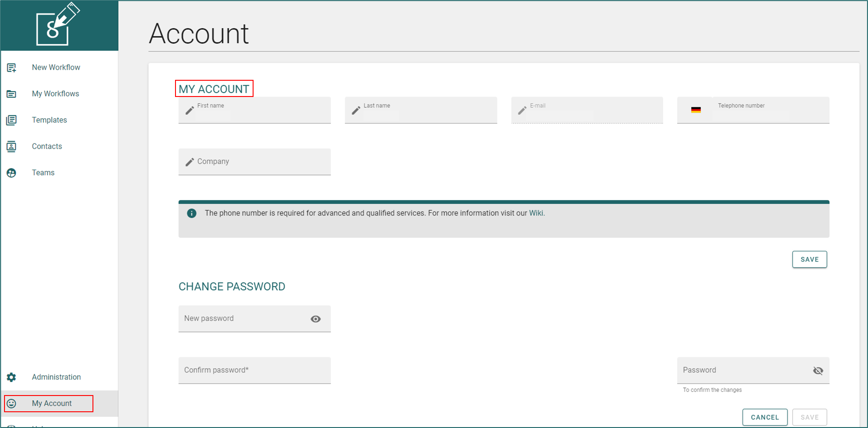Click the Teams group icon
The width and height of the screenshot is (868, 428).
[11, 173]
